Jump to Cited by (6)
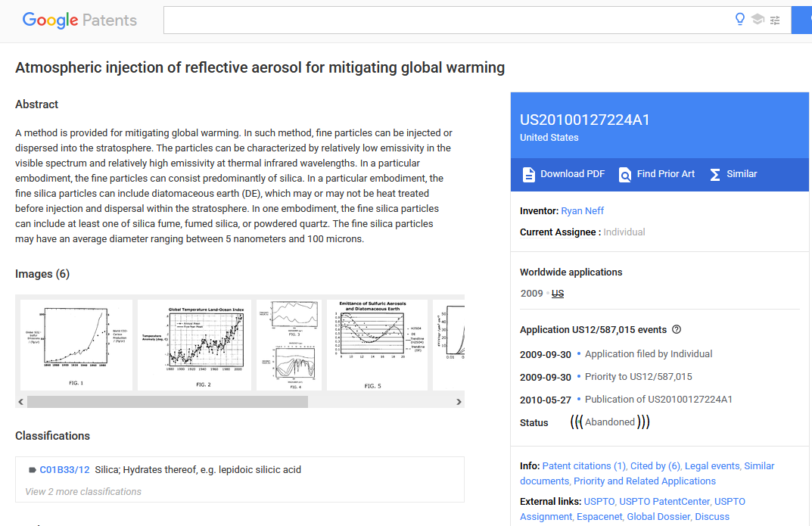Image resolution: width=812 pixels, height=526 pixels. (655, 466)
